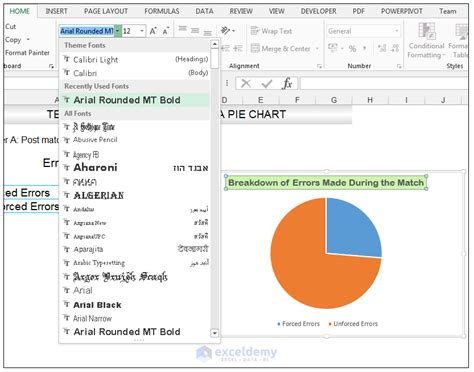Image resolution: width=474 pixels, height=372 pixels.
Task: Open the VIEW tab
Action: click(277, 11)
